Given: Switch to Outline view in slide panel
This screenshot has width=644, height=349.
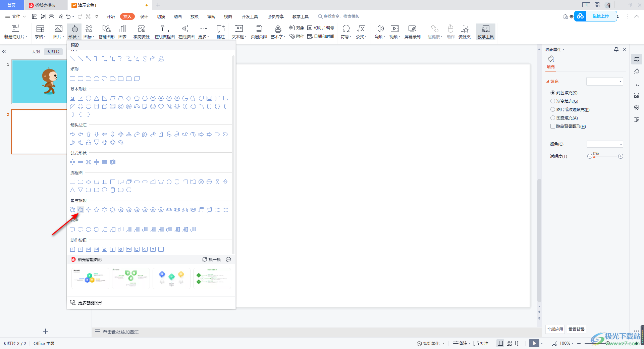Looking at the screenshot, I should pos(36,51).
